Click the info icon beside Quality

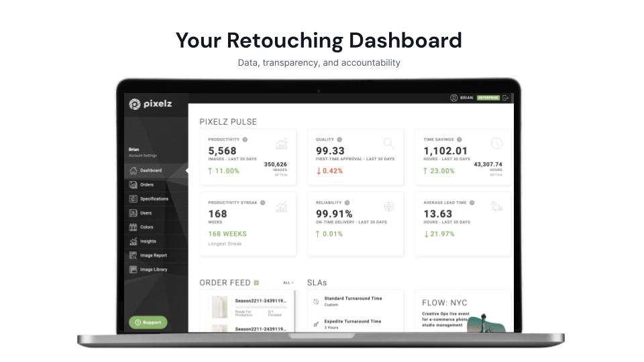339,139
